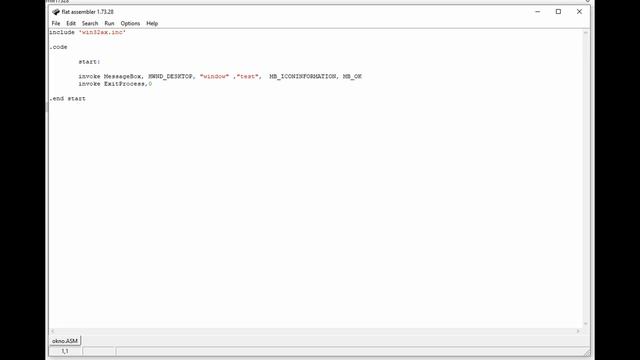
Task: Place cursor on the .code line
Action: 58,47
